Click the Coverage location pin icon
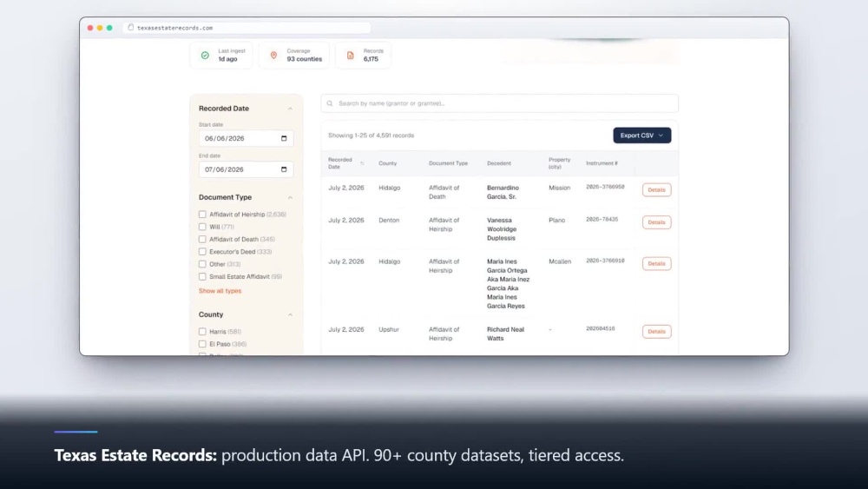This screenshot has height=489, width=868. click(x=273, y=56)
